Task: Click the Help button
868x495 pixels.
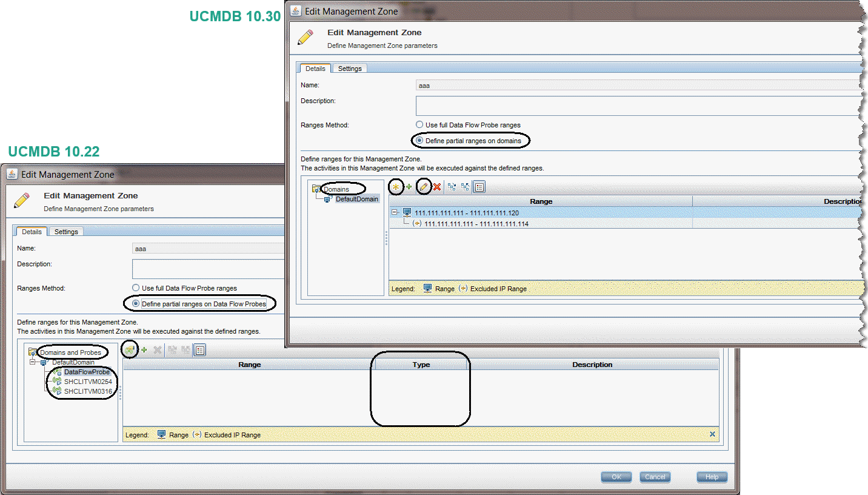Action: pyautogui.click(x=712, y=477)
